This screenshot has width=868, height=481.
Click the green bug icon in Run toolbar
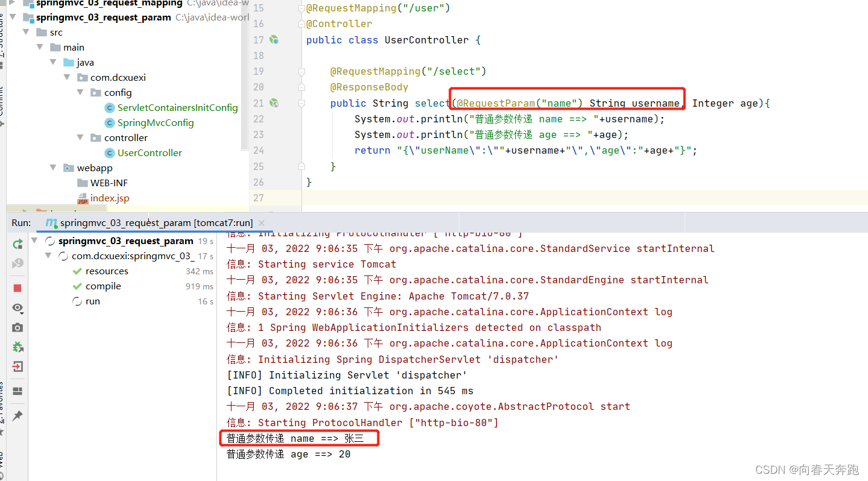click(x=17, y=347)
